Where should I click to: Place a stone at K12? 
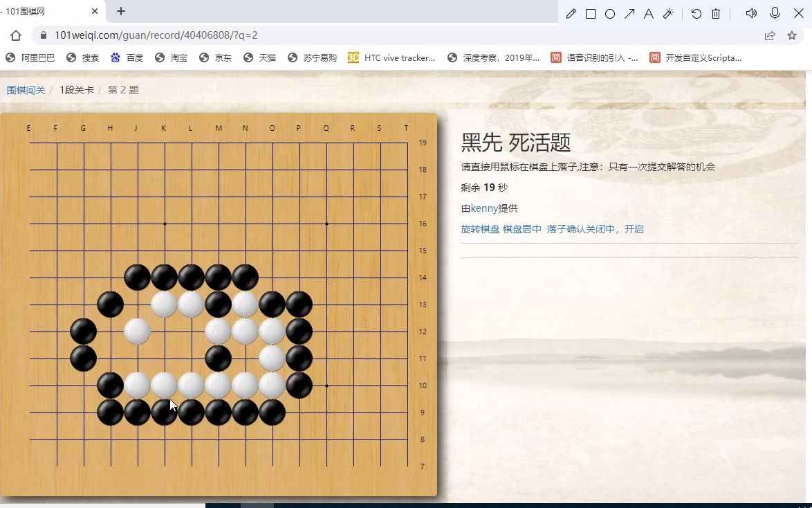pyautogui.click(x=165, y=332)
